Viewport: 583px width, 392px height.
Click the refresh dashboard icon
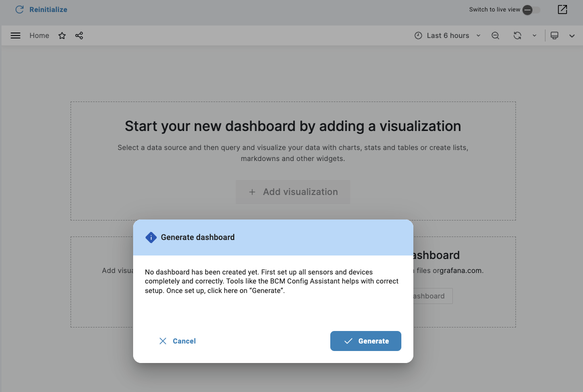517,35
